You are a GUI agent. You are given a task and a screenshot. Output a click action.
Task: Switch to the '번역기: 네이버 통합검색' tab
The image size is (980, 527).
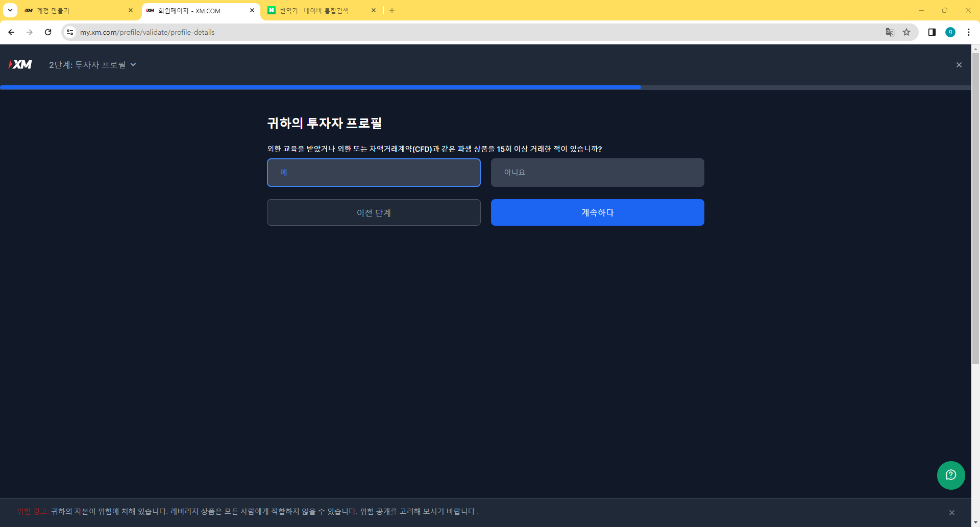(316, 10)
